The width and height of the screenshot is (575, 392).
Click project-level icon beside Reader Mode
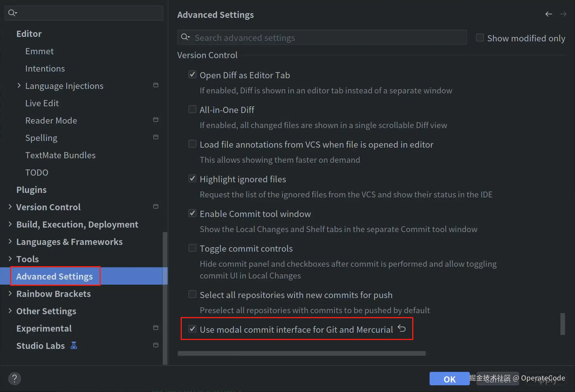(x=156, y=120)
